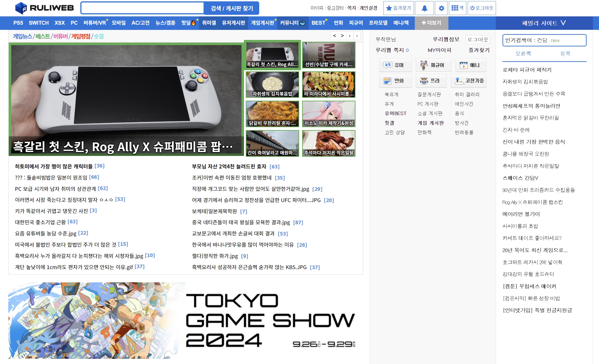Viewport: 599px width, 364px height.
Task: Show previous slide with < arrow
Action: (334, 36)
